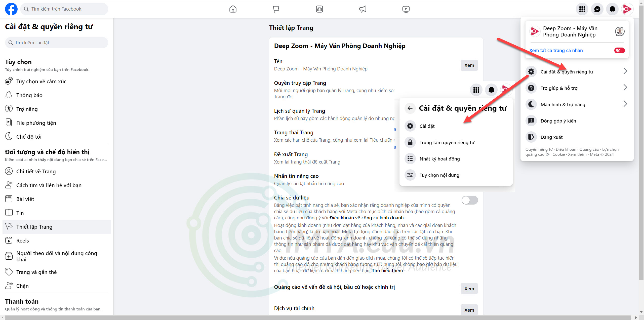Viewport: 644px width, 320px height.
Task: Open Reels settings
Action: [x=57, y=241]
